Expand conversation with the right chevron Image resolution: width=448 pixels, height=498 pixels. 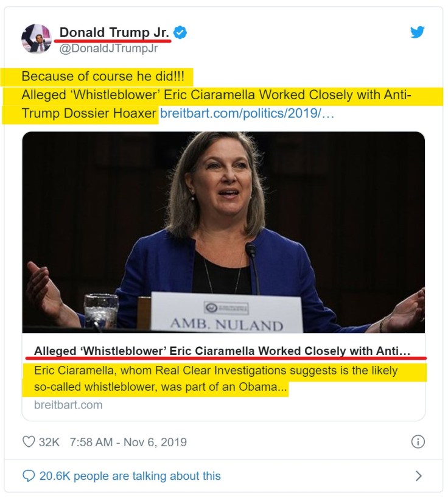[418, 475]
